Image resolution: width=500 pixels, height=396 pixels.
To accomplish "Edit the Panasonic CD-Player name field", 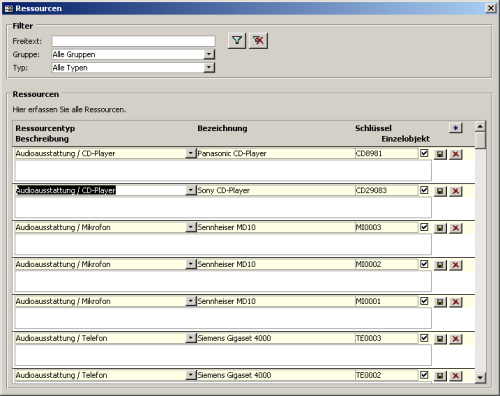I will tap(276, 153).
